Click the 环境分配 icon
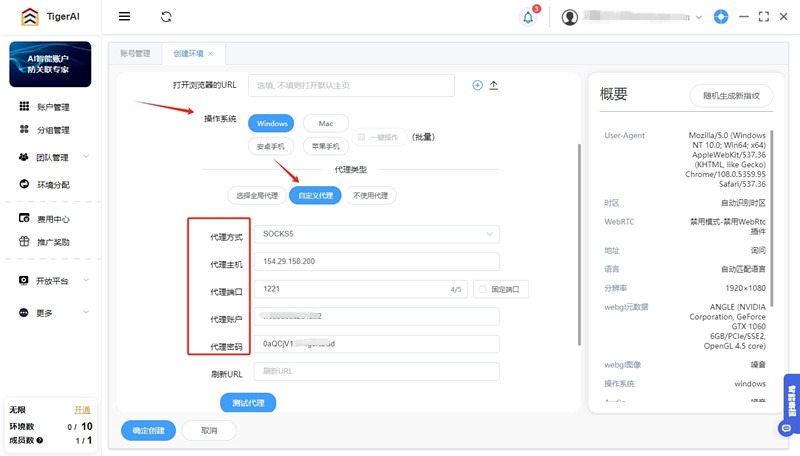 point(24,184)
